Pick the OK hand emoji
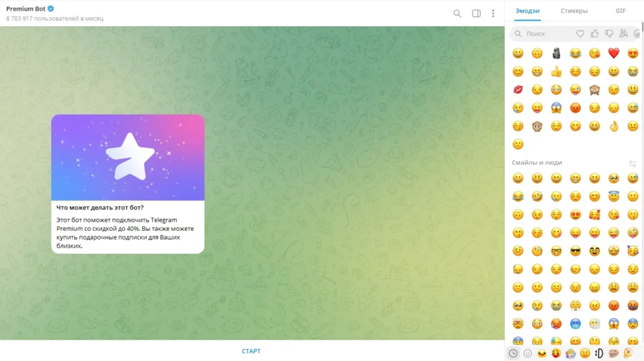 pyautogui.click(x=614, y=126)
